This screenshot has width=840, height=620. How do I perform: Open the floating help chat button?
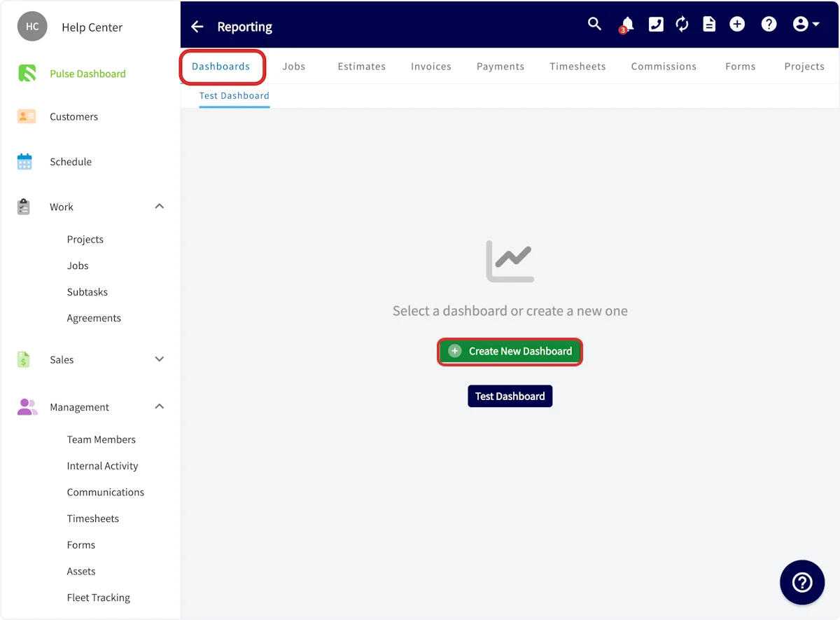802,582
